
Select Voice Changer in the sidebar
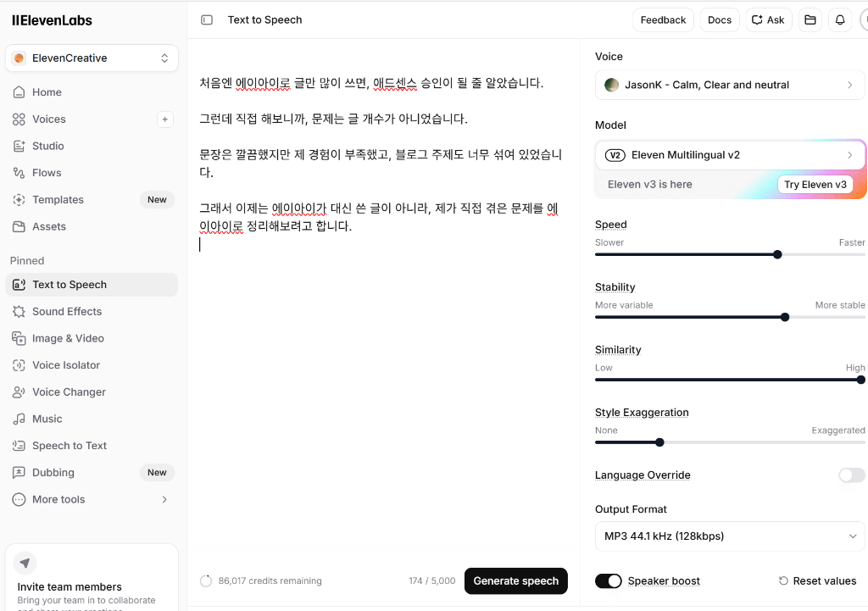[92, 392]
